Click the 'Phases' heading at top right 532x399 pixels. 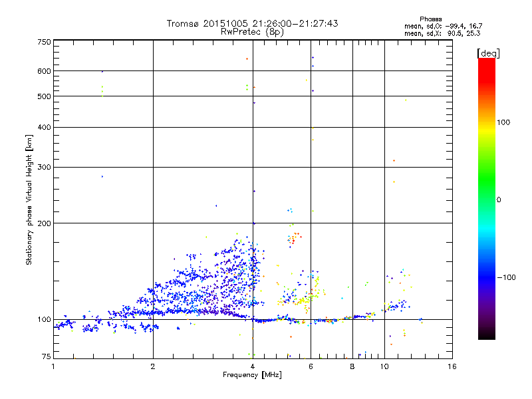pos(430,19)
